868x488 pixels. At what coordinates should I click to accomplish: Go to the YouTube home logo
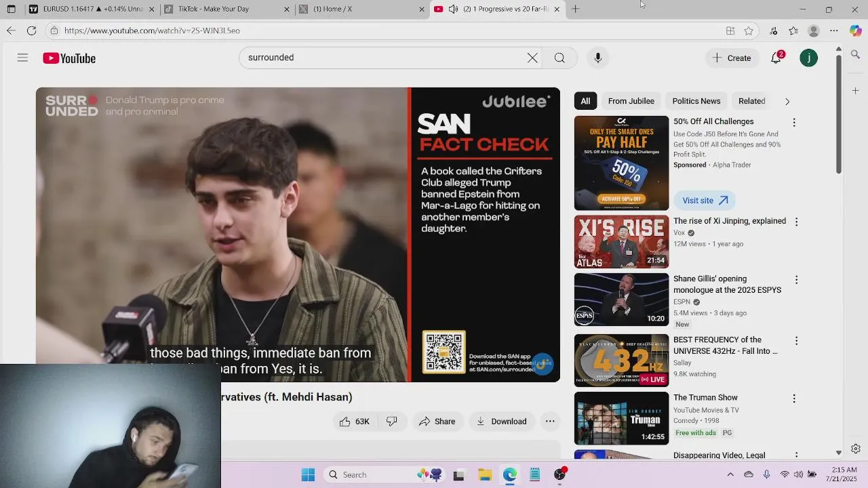[x=69, y=58]
